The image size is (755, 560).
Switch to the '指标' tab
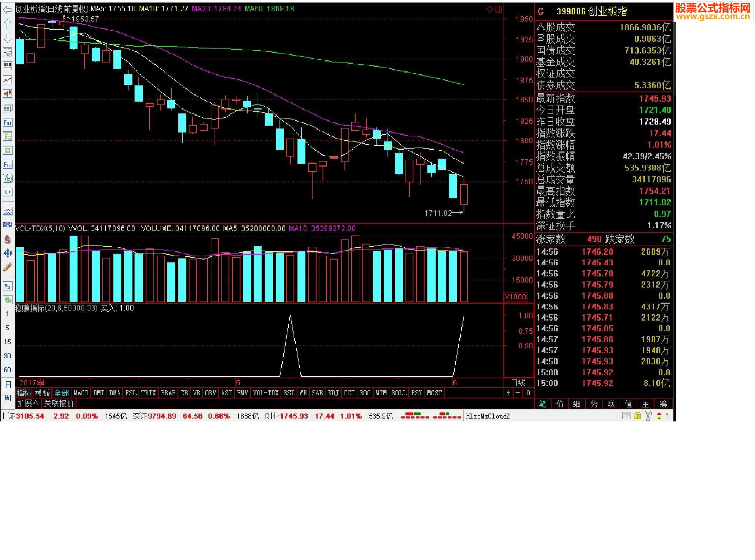coord(24,393)
